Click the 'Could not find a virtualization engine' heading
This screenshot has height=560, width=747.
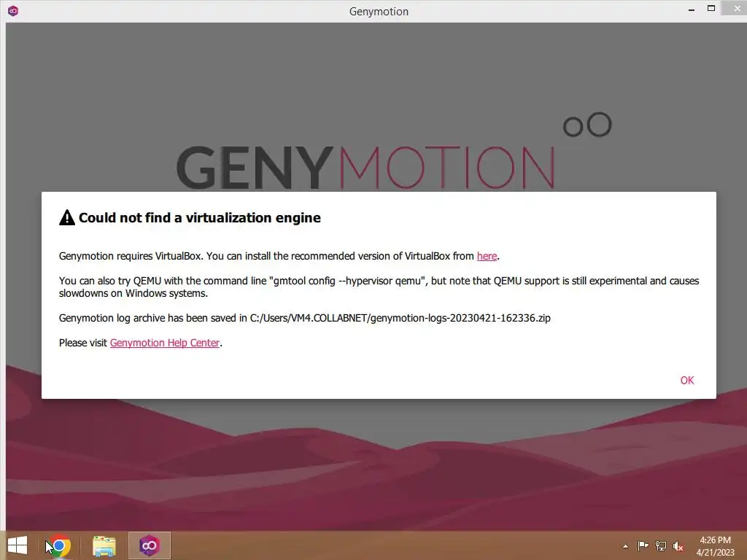tap(200, 217)
